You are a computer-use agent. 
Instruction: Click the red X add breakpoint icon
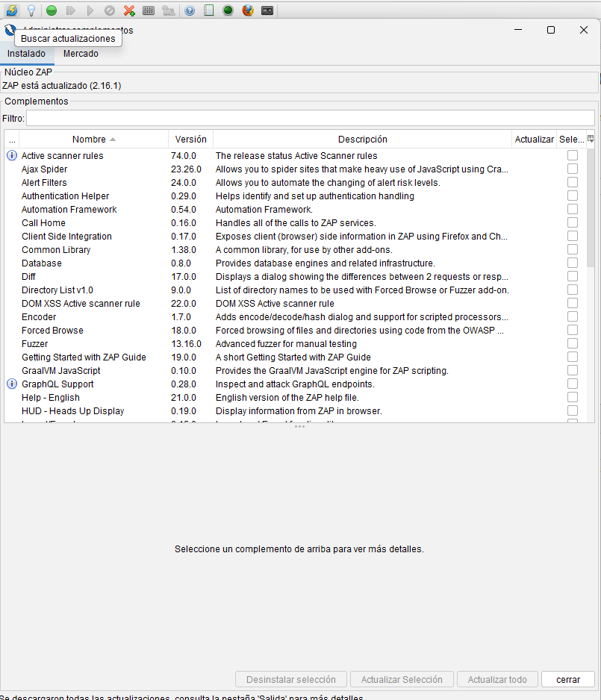(129, 10)
